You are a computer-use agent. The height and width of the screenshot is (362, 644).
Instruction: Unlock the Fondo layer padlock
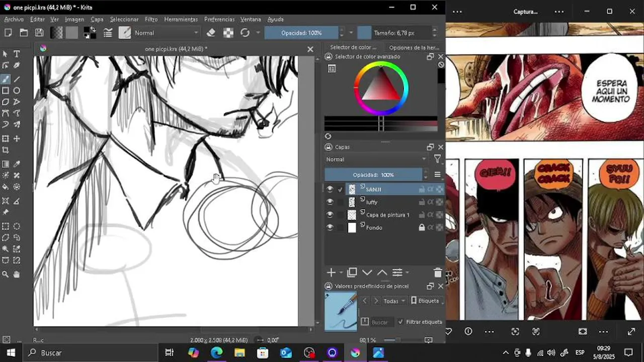pos(422,227)
